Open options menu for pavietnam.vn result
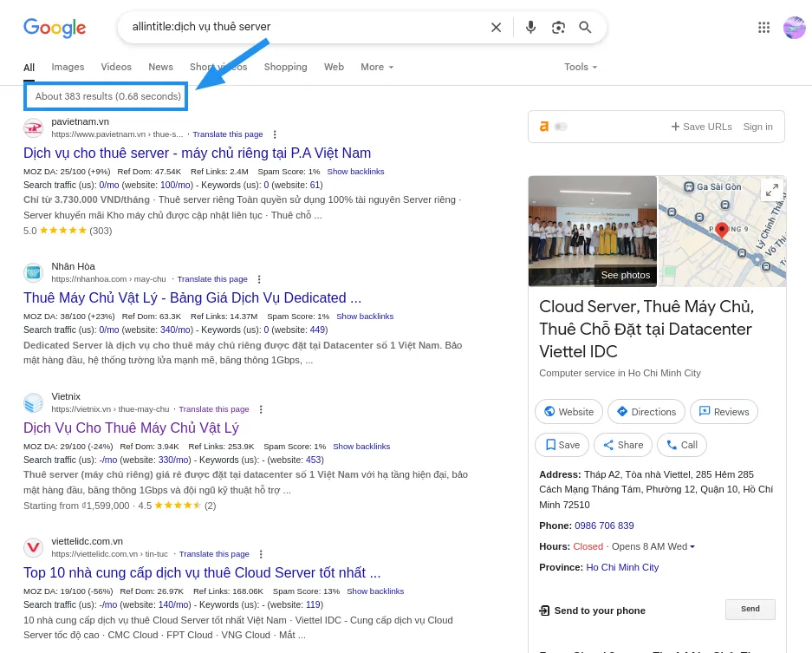Screen dimensions: 812x653 (275, 134)
